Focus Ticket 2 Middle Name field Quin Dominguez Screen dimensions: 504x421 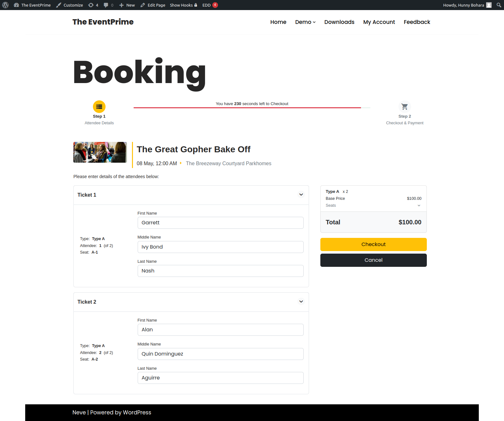pos(220,354)
